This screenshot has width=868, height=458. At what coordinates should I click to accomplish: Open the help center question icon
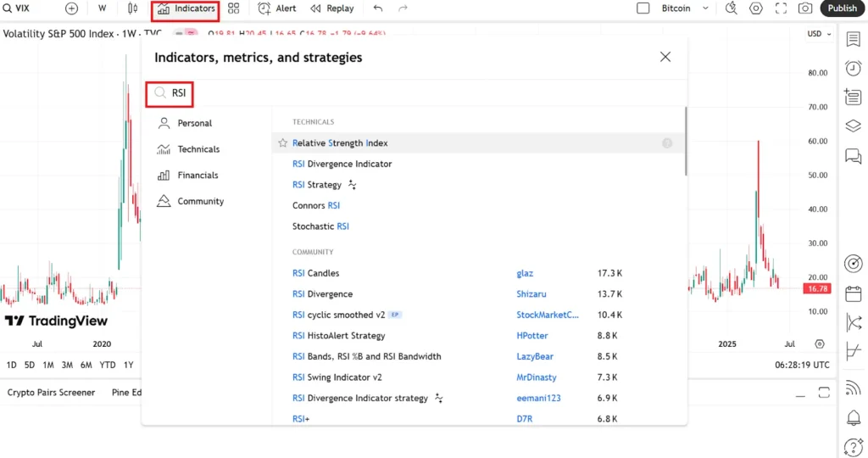pos(853,446)
